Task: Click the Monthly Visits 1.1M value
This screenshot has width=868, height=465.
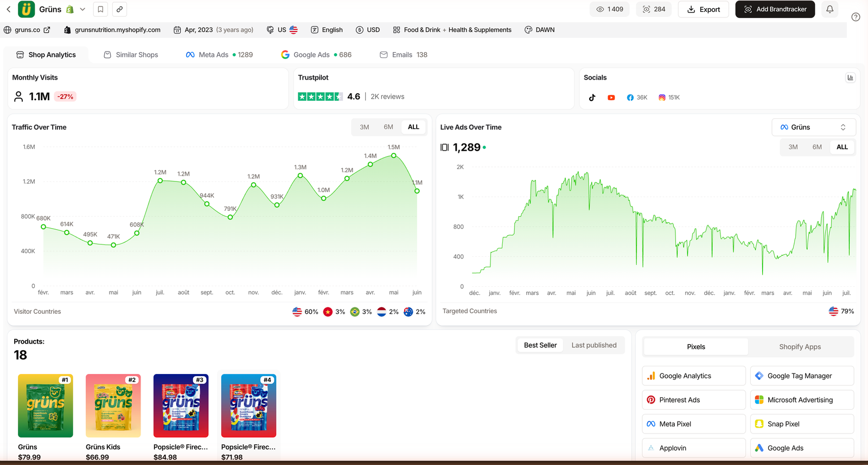Action: click(x=39, y=96)
